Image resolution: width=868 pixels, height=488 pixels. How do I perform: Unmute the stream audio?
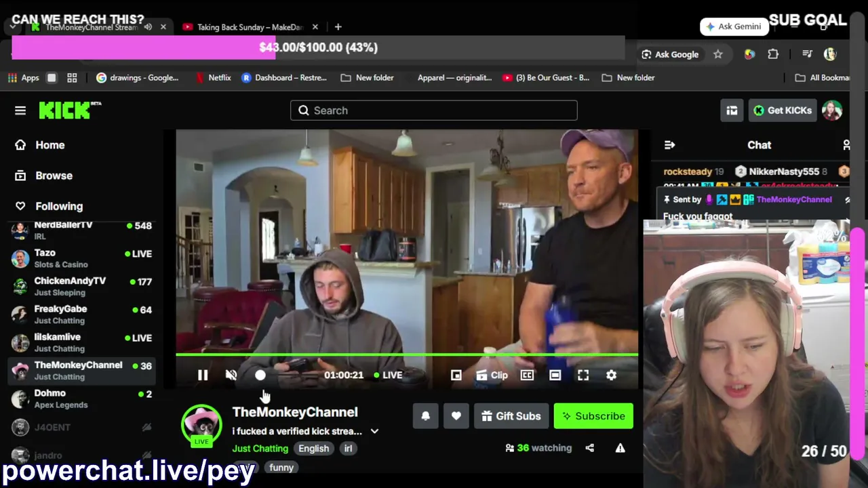[x=231, y=375]
